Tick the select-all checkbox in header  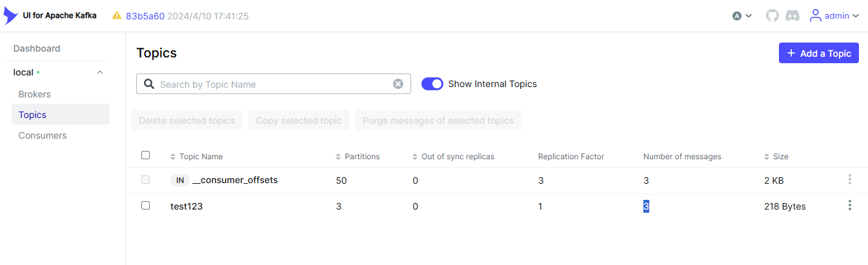(x=145, y=155)
